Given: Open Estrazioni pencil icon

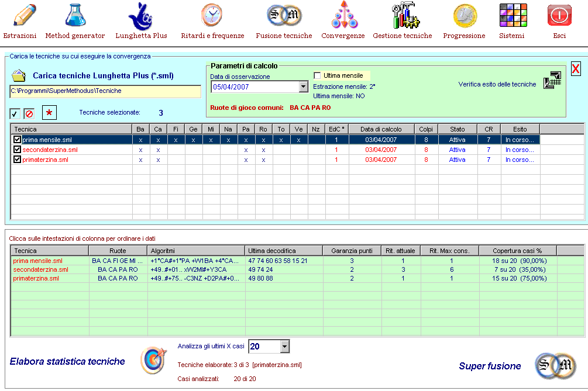Looking at the screenshot, I should pyautogui.click(x=25, y=15).
